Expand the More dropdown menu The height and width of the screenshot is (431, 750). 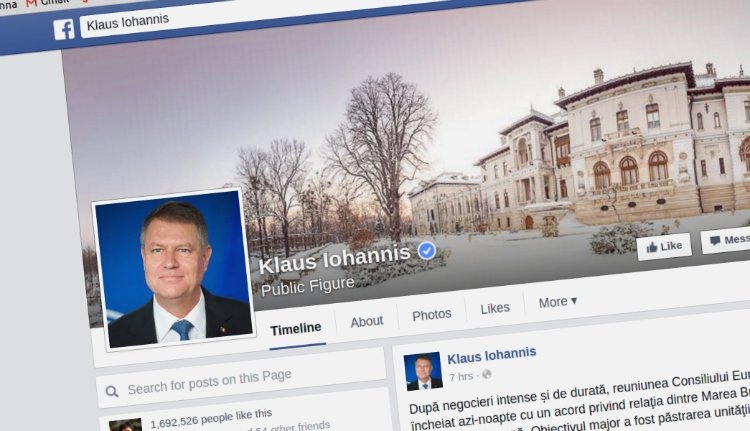point(558,302)
